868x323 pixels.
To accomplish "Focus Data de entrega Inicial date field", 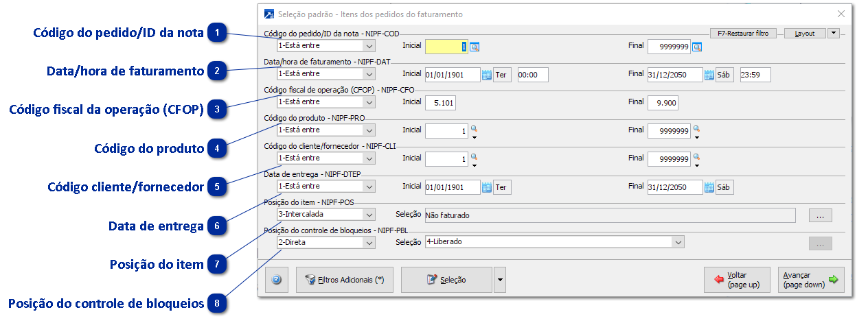I will [453, 187].
